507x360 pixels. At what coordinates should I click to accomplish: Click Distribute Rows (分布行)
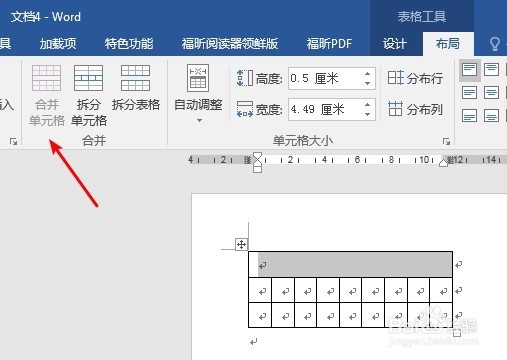tap(415, 78)
